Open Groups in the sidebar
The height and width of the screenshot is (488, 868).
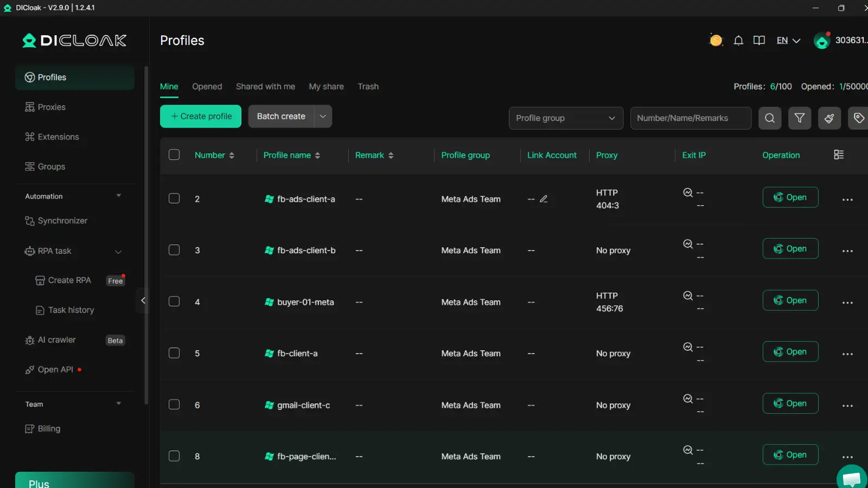click(x=75, y=167)
